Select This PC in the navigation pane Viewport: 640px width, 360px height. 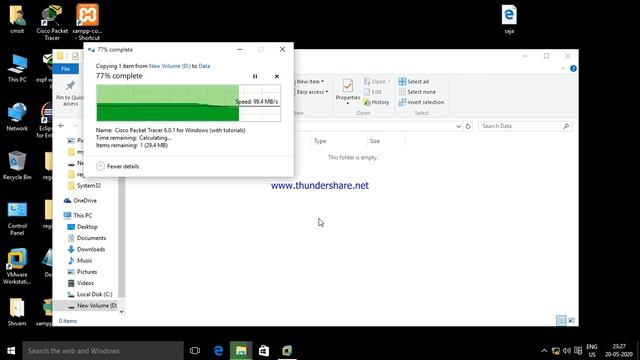pos(78,216)
